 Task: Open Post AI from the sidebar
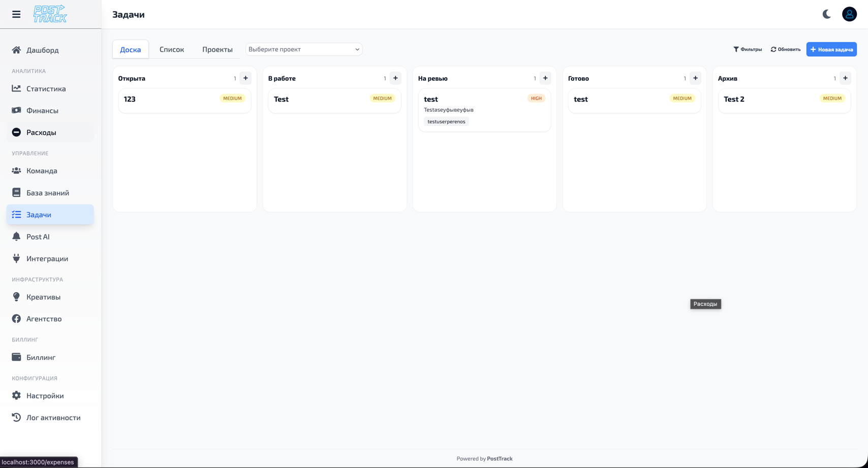pos(38,236)
